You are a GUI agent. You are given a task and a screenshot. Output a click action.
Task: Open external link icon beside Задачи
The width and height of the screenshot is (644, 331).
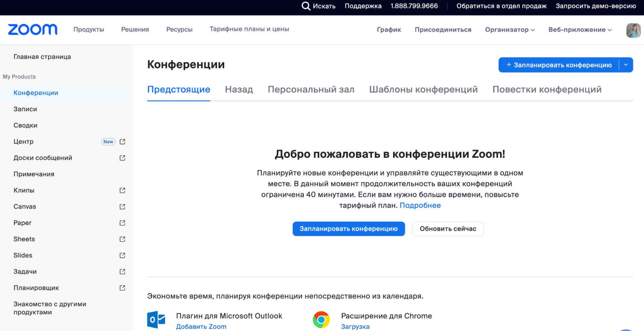(x=122, y=271)
